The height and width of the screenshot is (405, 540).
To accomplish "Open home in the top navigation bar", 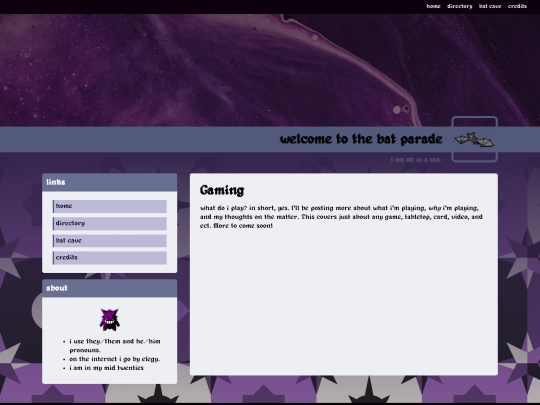I will pos(433,6).
